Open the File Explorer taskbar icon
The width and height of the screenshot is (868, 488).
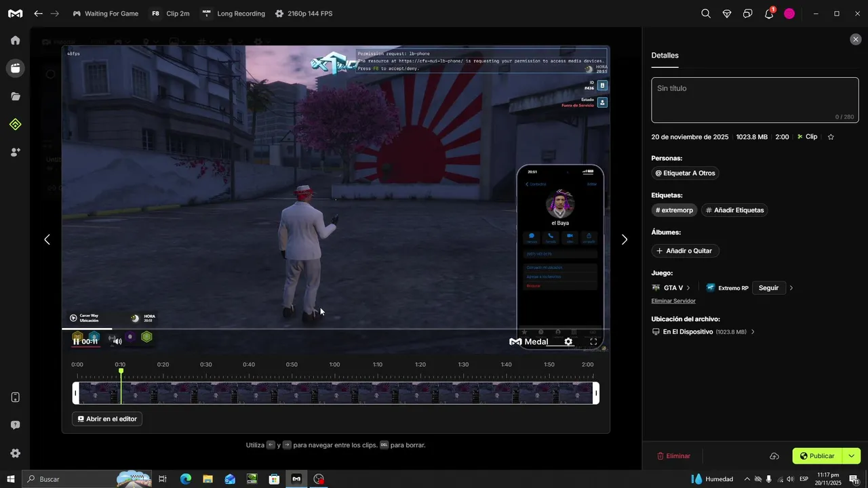208,479
